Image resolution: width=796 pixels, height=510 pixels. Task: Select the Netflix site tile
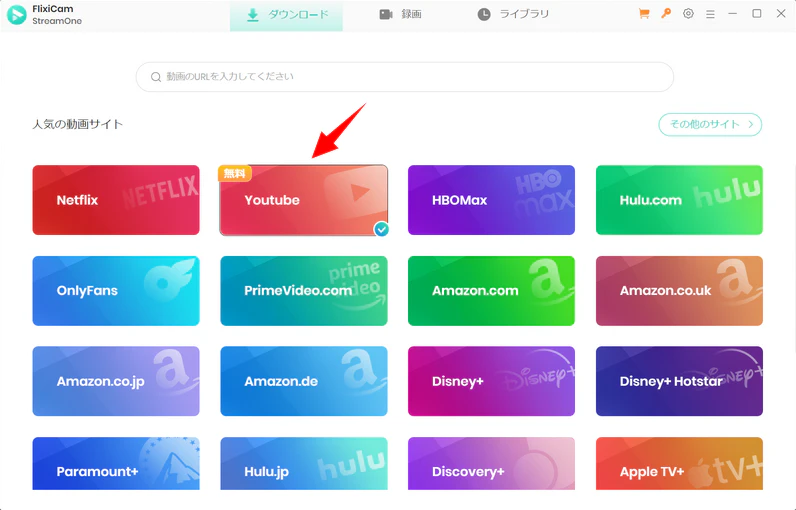point(116,200)
